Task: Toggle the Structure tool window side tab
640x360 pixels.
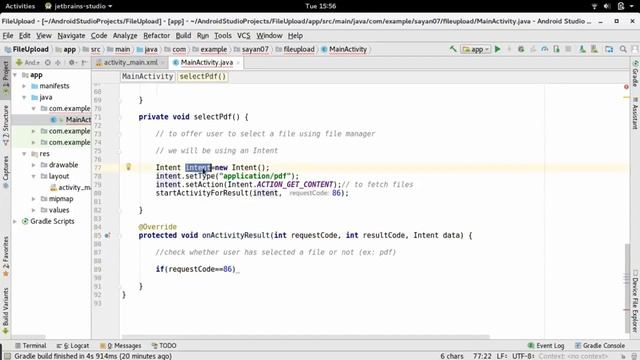Action: coord(5,125)
